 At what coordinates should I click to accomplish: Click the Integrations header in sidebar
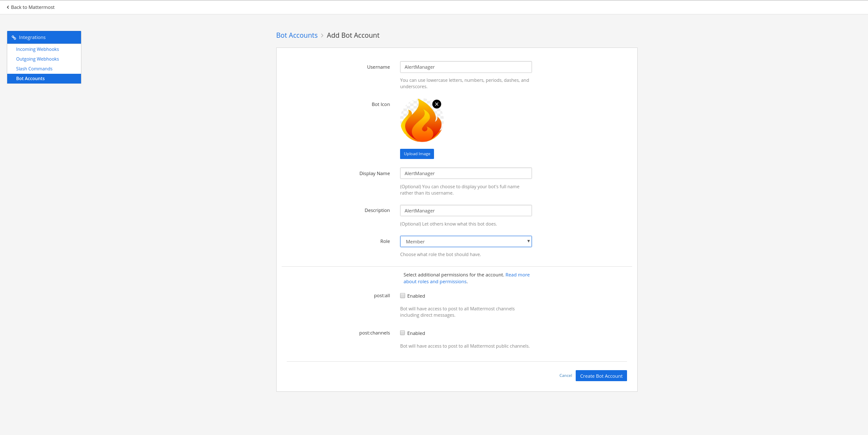32,37
